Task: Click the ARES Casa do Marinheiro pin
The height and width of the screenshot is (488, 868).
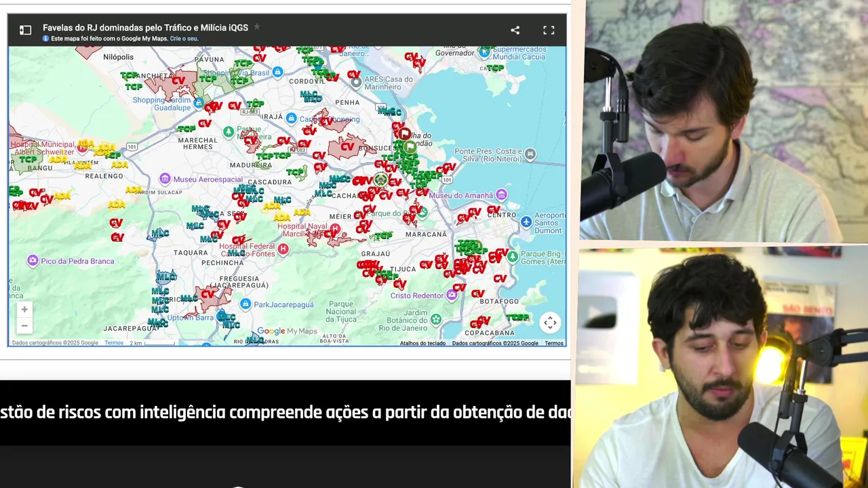Action: pos(356,83)
